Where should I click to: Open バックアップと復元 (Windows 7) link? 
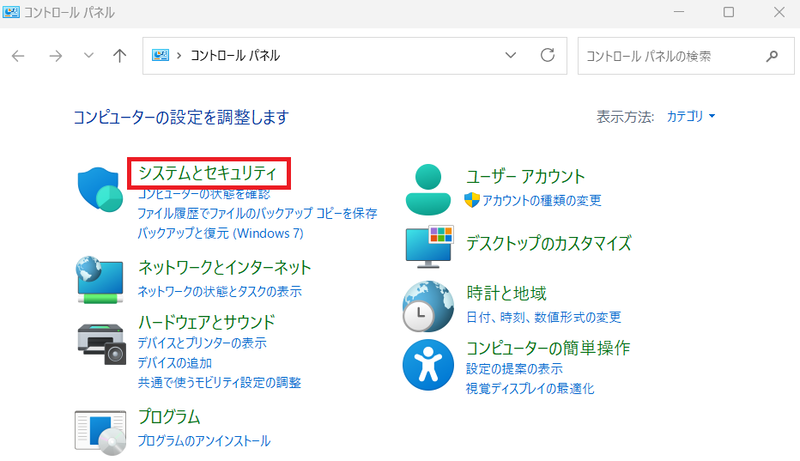click(x=220, y=233)
